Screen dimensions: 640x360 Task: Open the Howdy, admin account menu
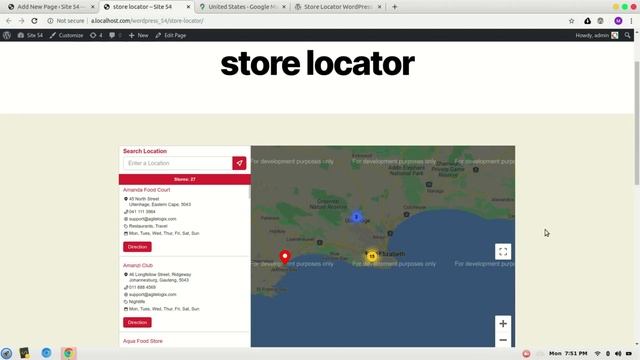(x=597, y=36)
